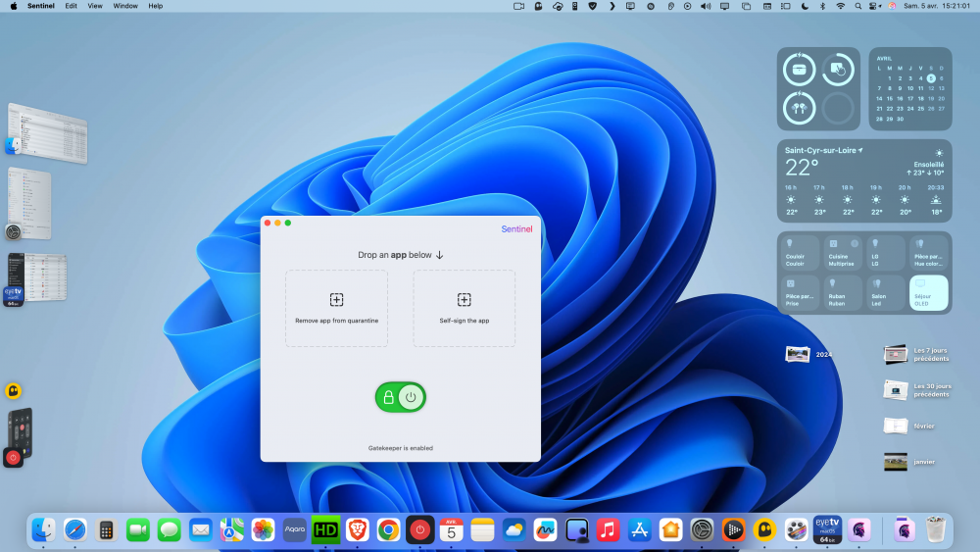This screenshot has height=552, width=980.
Task: Click the volume icon in the menu bar
Action: pyautogui.click(x=706, y=6)
